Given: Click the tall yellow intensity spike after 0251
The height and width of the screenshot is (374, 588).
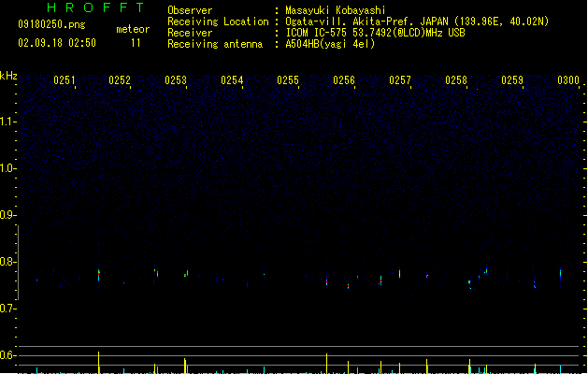Looking at the screenshot, I should 99,363.
